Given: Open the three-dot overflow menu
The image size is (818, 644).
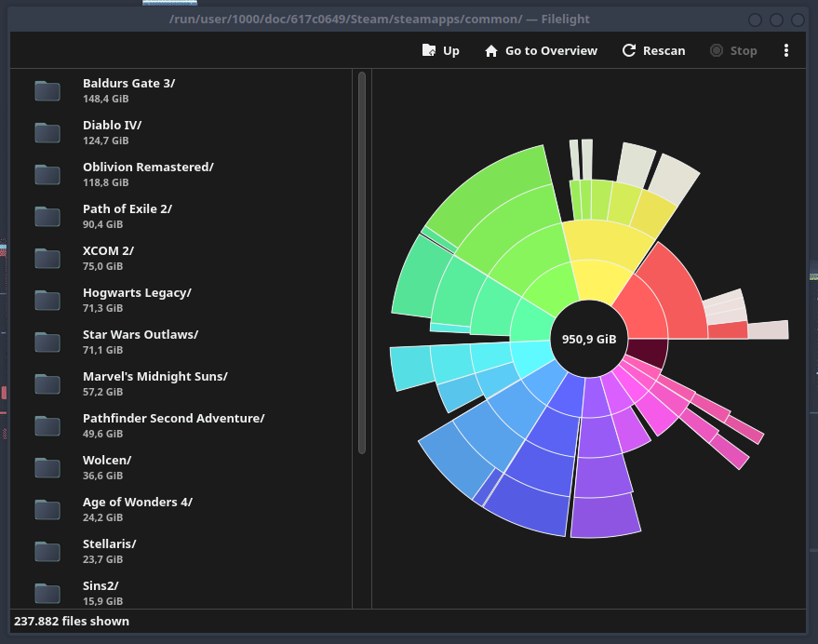Looking at the screenshot, I should (x=786, y=50).
